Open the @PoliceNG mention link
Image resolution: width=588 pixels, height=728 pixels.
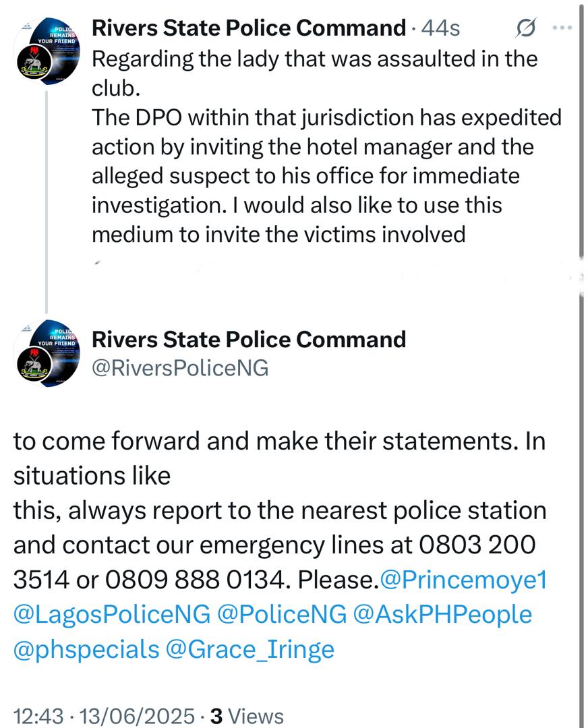click(x=282, y=614)
